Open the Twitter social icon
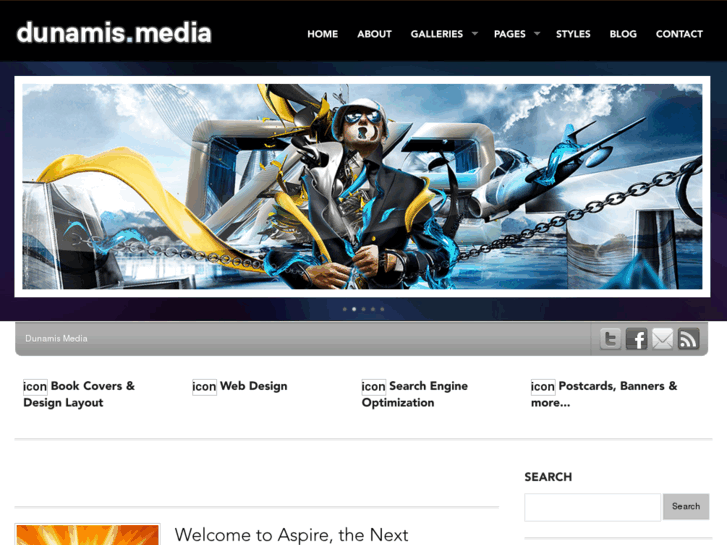 (610, 339)
